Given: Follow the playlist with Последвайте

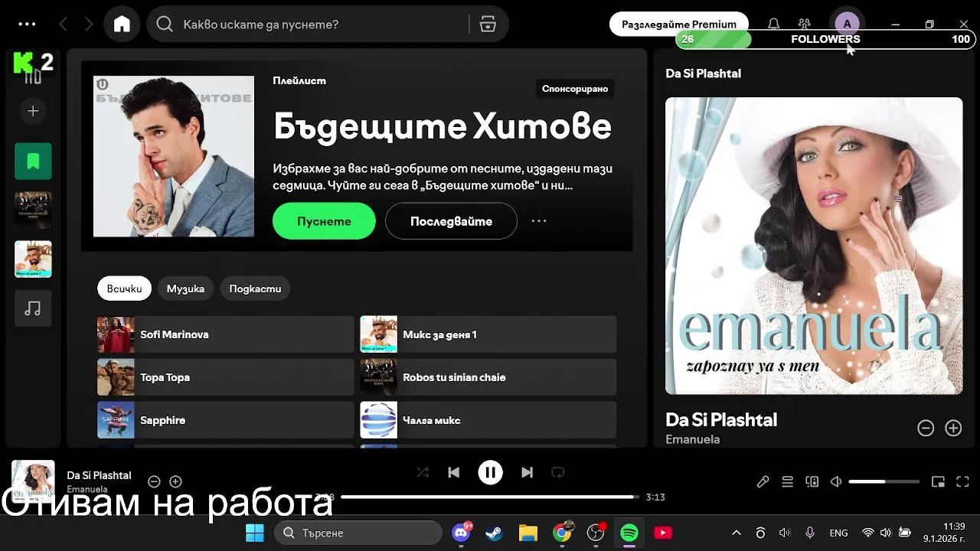Looking at the screenshot, I should (x=451, y=221).
